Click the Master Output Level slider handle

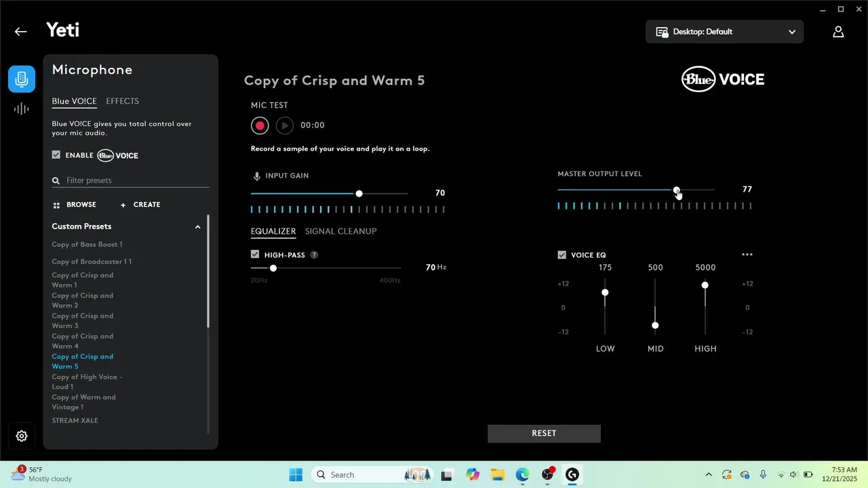pyautogui.click(x=677, y=191)
